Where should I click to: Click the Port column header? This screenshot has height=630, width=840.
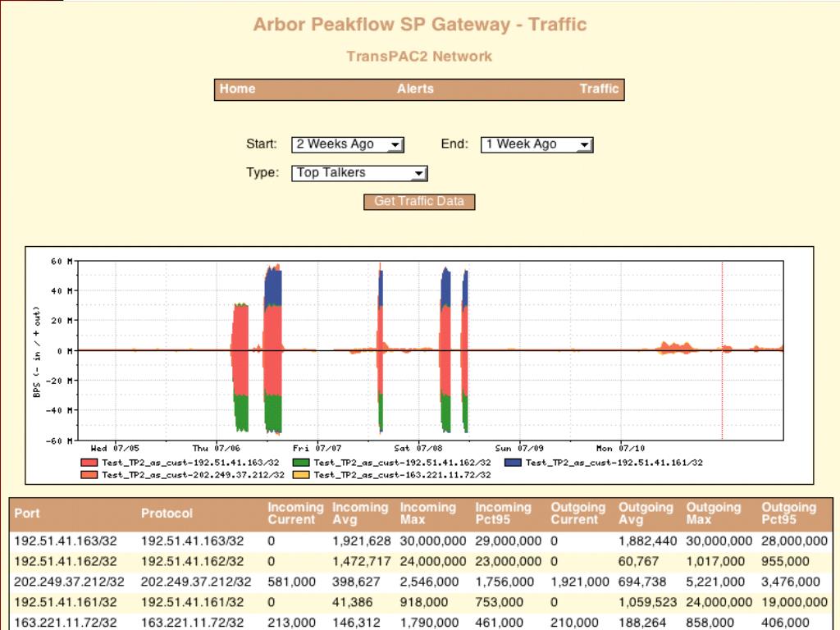click(27, 514)
